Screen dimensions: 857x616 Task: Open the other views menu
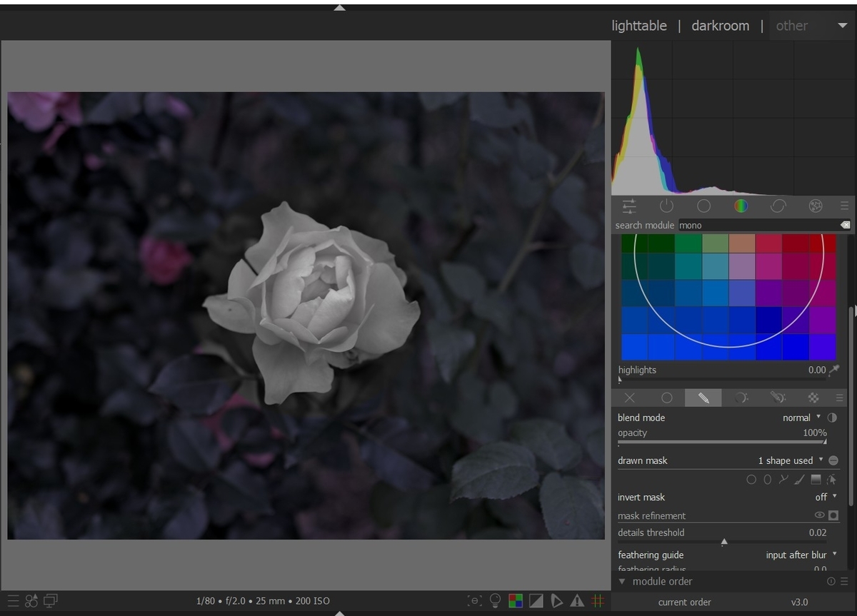pos(792,26)
